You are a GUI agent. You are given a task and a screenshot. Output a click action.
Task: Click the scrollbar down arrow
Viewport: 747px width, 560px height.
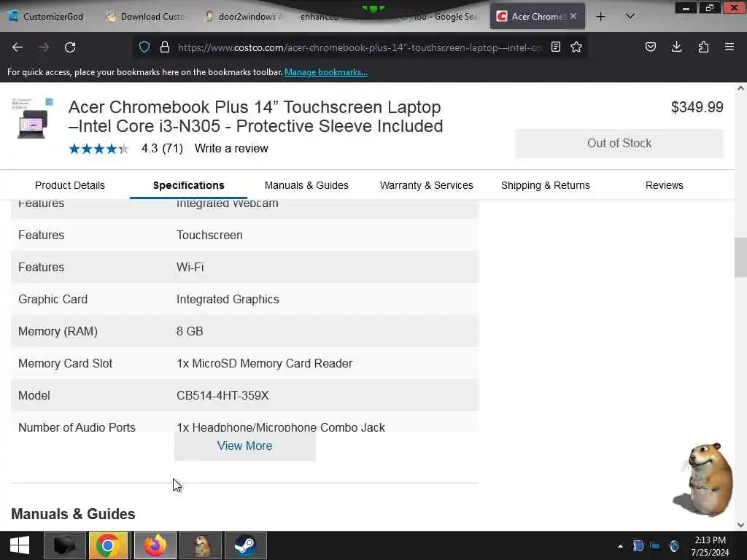coord(740,525)
